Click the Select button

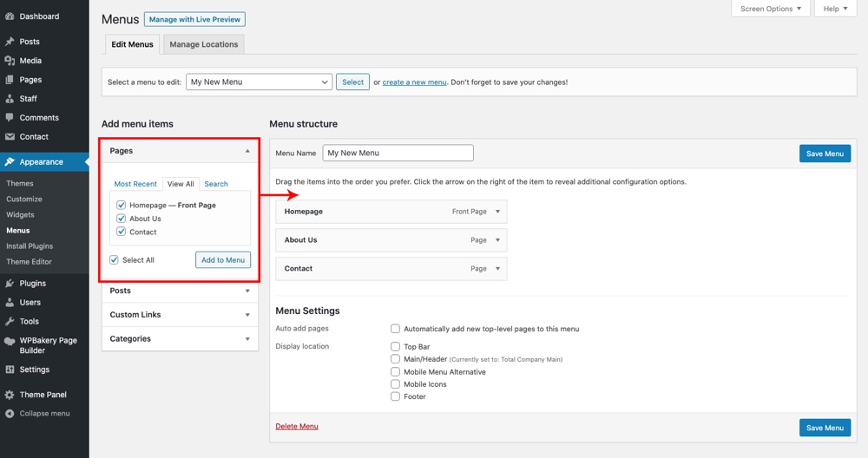coord(352,82)
